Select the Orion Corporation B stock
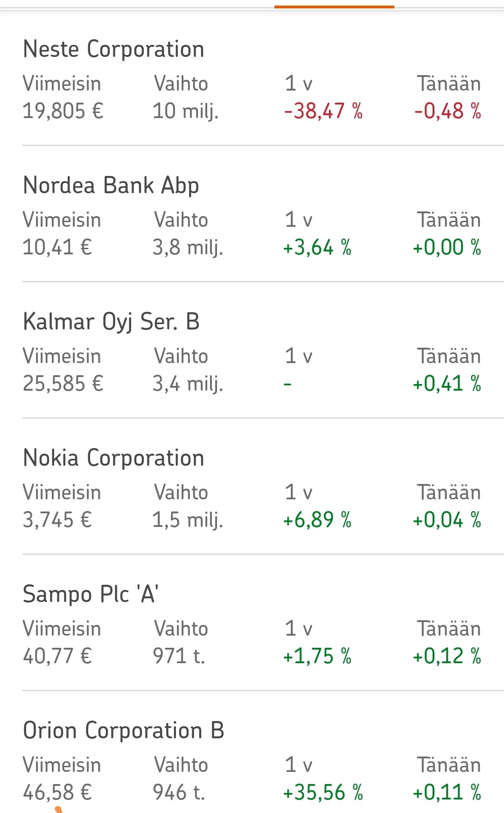The image size is (504, 813). pos(123,730)
